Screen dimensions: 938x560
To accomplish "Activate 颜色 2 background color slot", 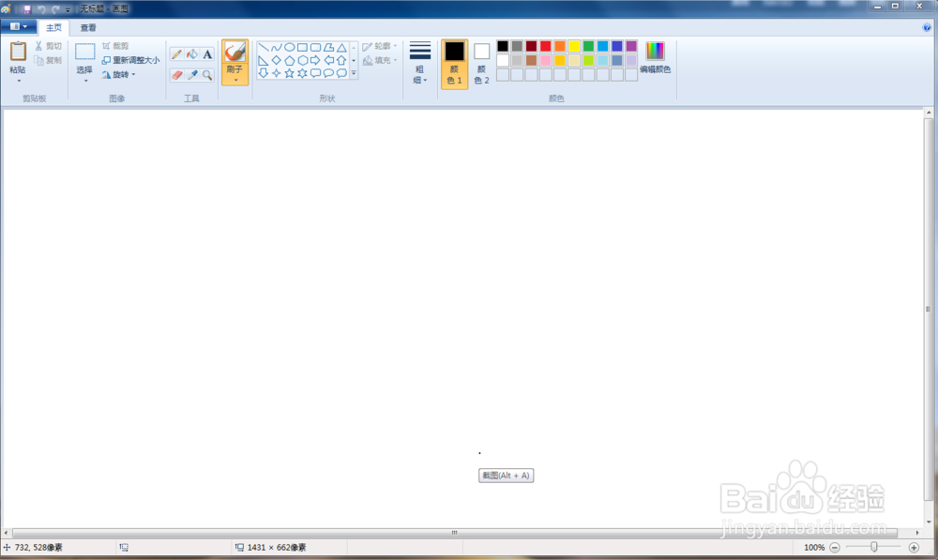I will [481, 65].
